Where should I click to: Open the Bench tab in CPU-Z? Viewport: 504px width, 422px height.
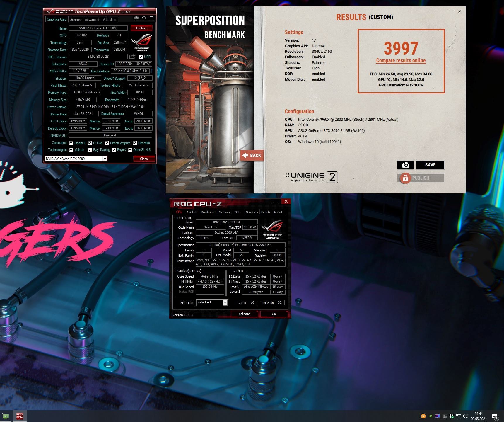(x=266, y=212)
